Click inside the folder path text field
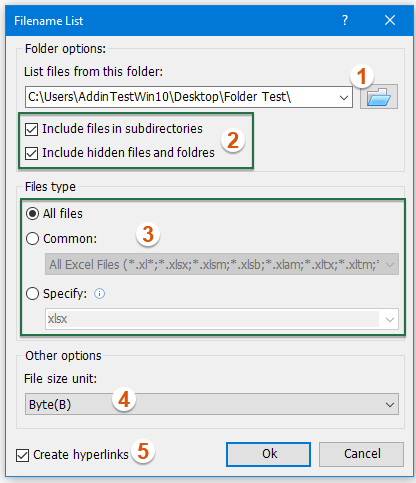Screen dimensions: 416x483 point(180,97)
